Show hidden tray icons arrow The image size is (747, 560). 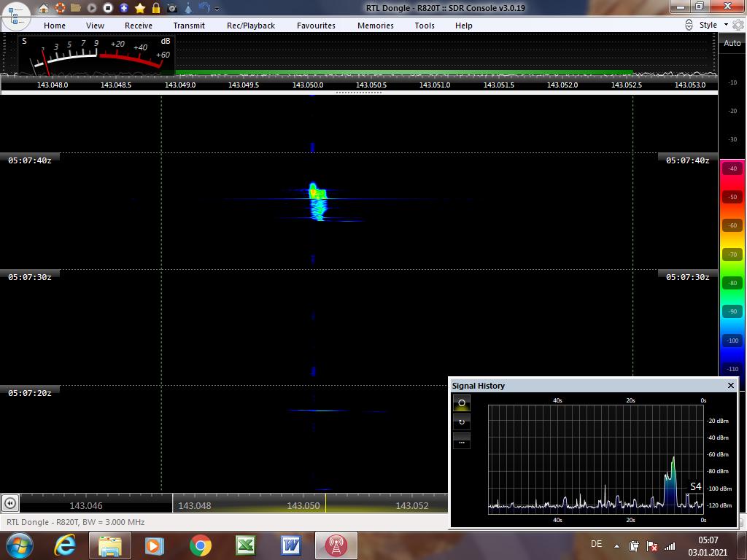pyautogui.click(x=616, y=546)
